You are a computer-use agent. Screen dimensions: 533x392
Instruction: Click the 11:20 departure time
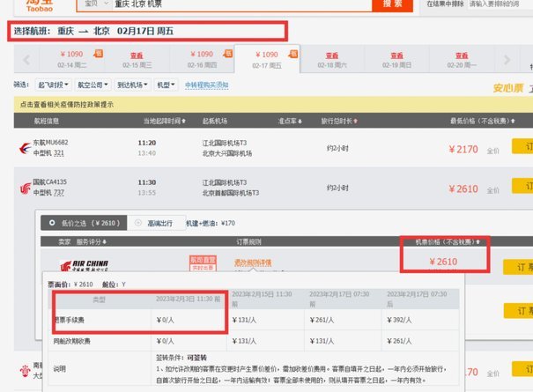pos(147,143)
